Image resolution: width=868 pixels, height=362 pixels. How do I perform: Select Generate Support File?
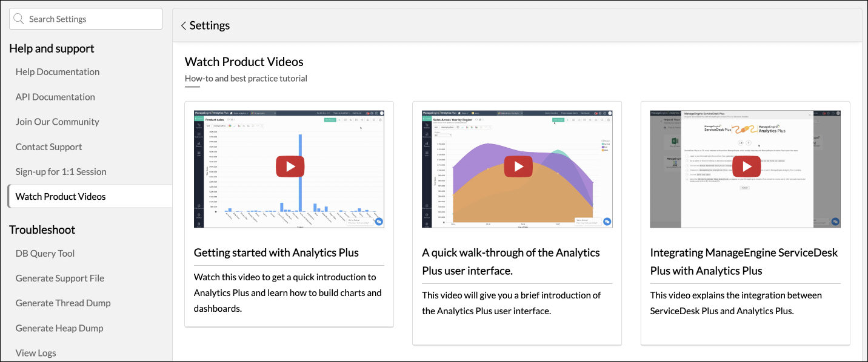[x=60, y=278]
